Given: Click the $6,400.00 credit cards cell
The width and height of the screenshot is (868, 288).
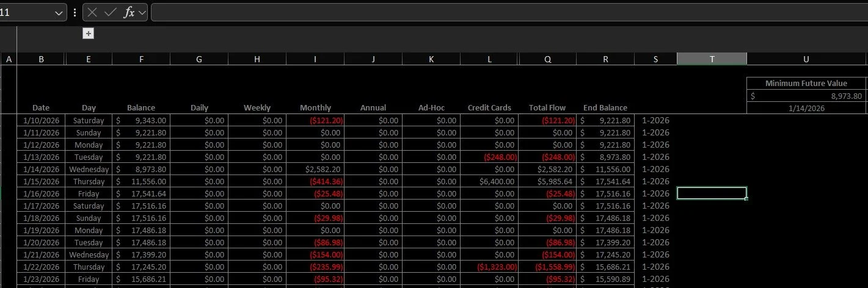Looking at the screenshot, I should (489, 181).
